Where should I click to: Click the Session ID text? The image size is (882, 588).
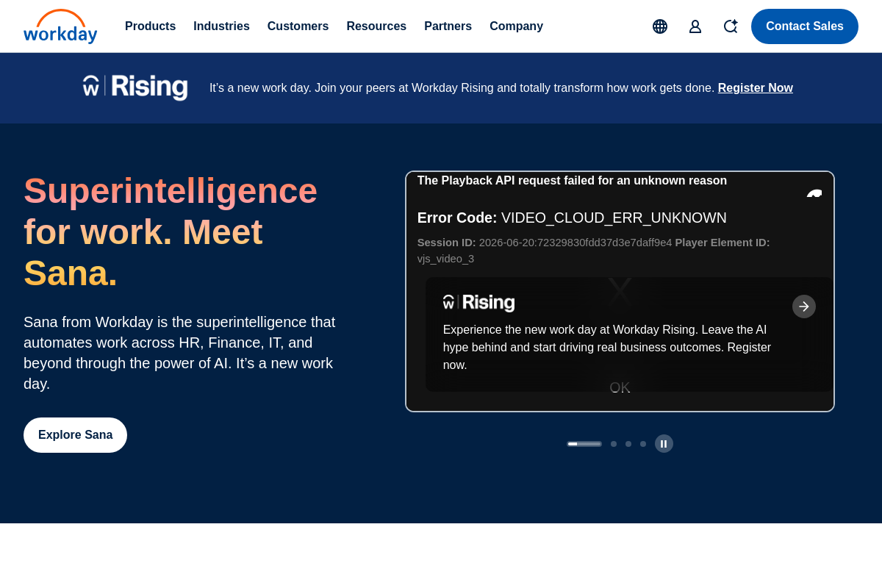545,243
